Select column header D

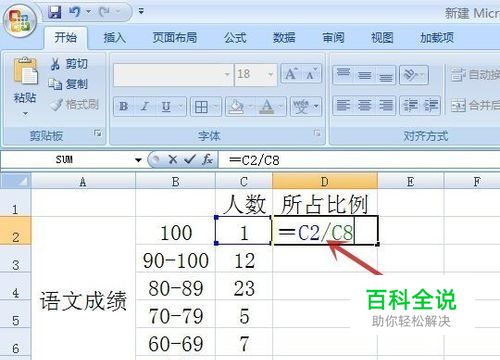tap(325, 181)
